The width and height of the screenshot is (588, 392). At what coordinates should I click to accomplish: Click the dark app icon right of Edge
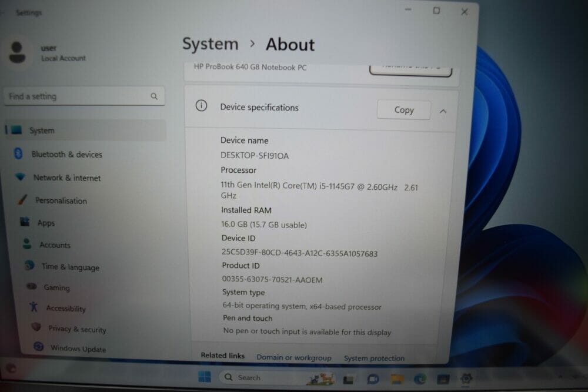point(443,379)
